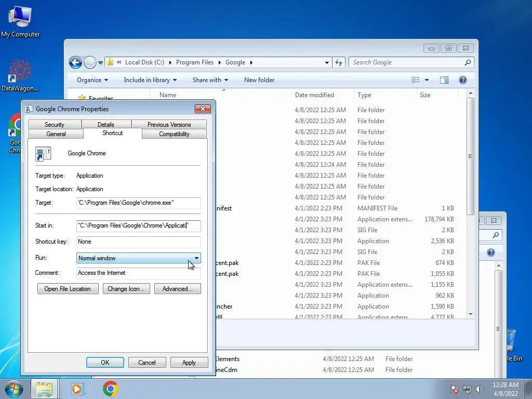Open Share with dropdown
This screenshot has height=399, width=532.
coord(210,80)
